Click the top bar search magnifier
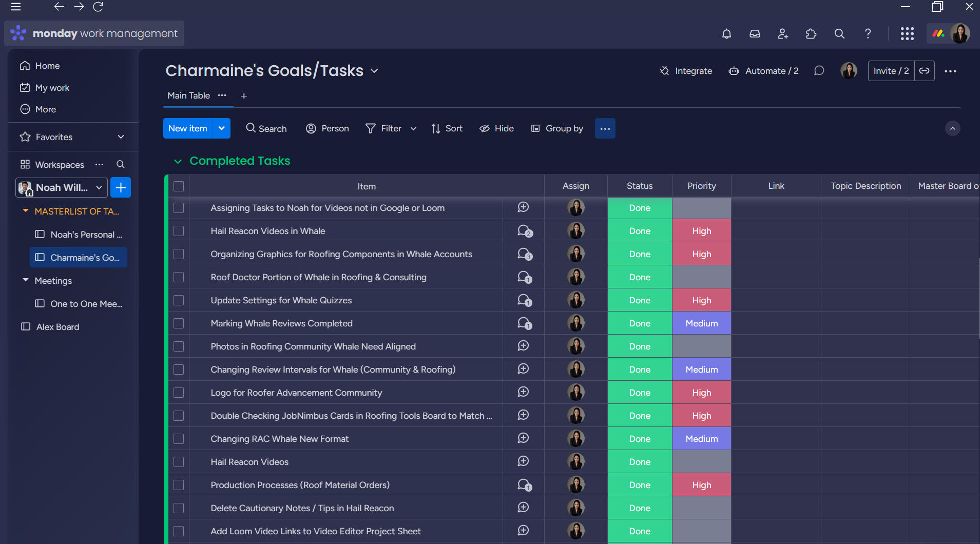Image resolution: width=980 pixels, height=544 pixels. [839, 34]
